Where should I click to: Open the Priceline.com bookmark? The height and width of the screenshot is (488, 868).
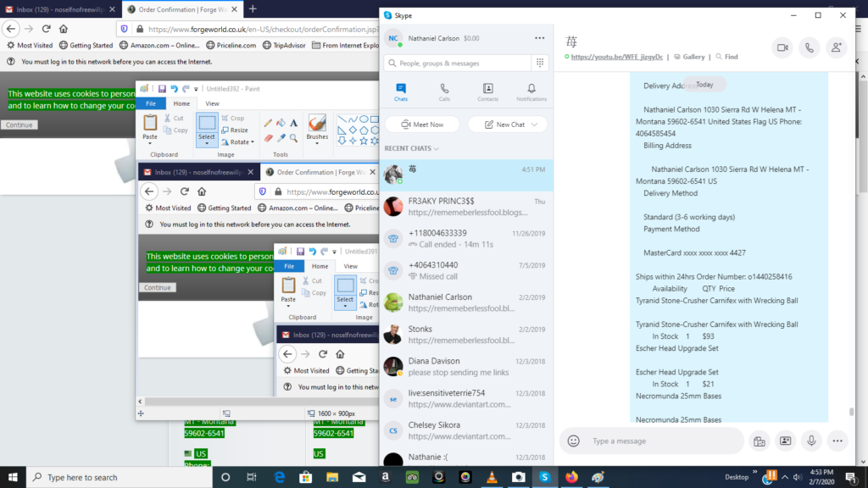231,46
